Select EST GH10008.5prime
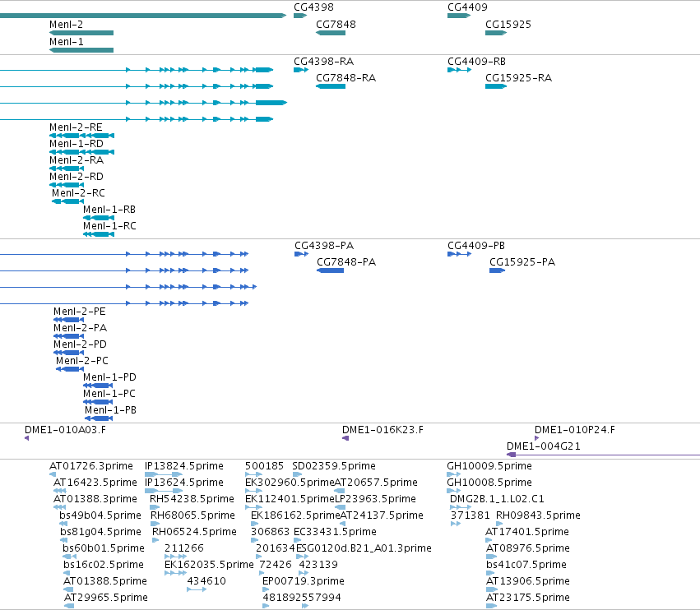The height and width of the screenshot is (610, 700). [453, 491]
